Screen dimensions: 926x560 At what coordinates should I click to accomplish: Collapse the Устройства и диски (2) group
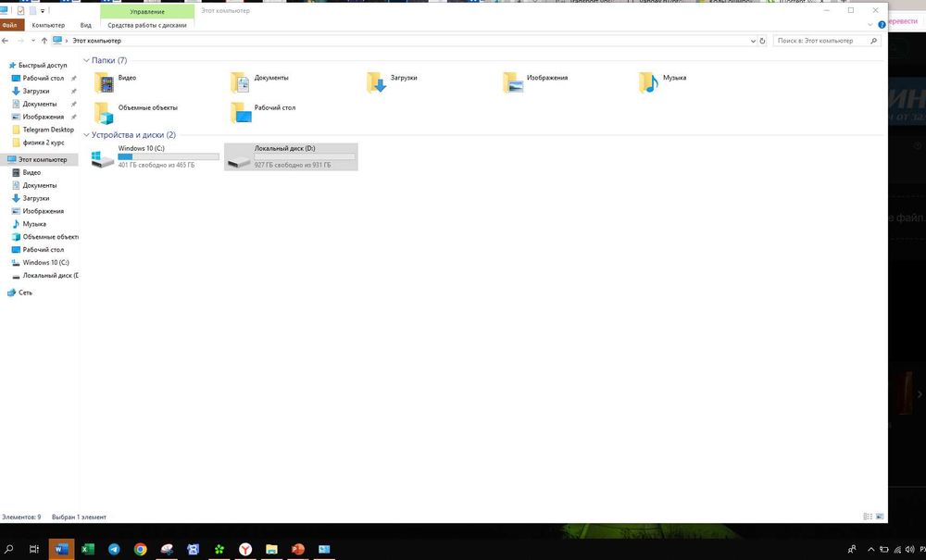[x=87, y=134]
